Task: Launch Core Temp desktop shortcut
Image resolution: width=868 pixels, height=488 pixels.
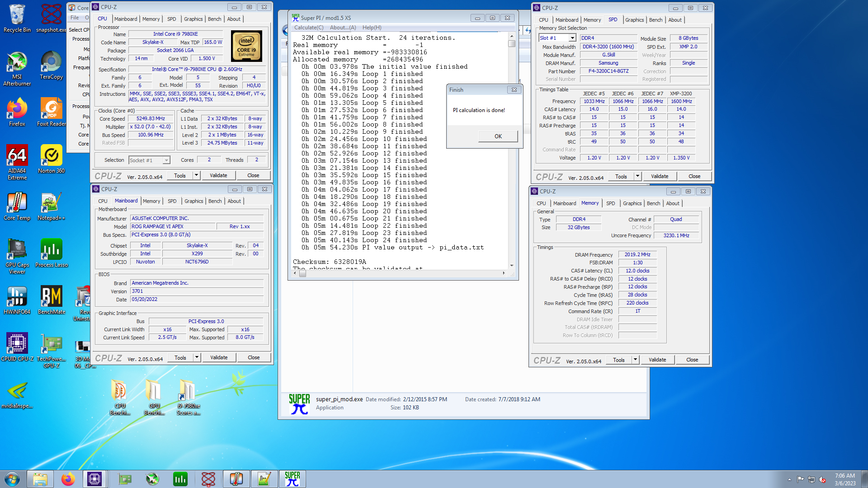Action: pyautogui.click(x=17, y=206)
